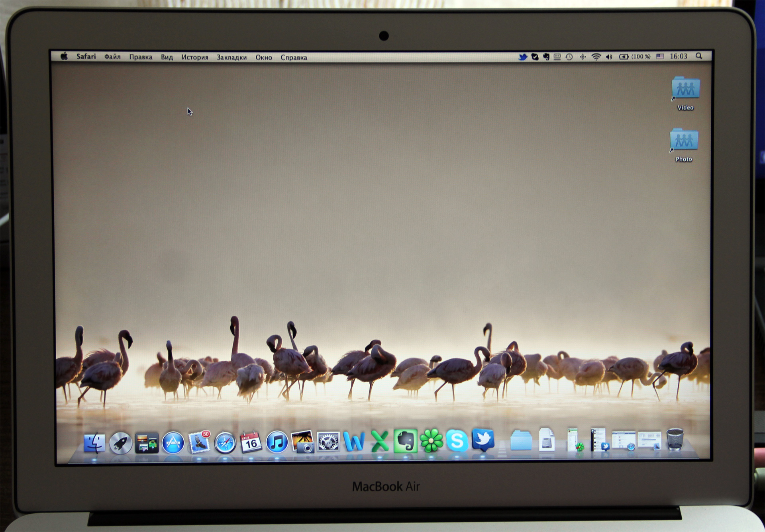765x532 pixels.
Task: Open US flag input source menu
Action: [x=660, y=57]
